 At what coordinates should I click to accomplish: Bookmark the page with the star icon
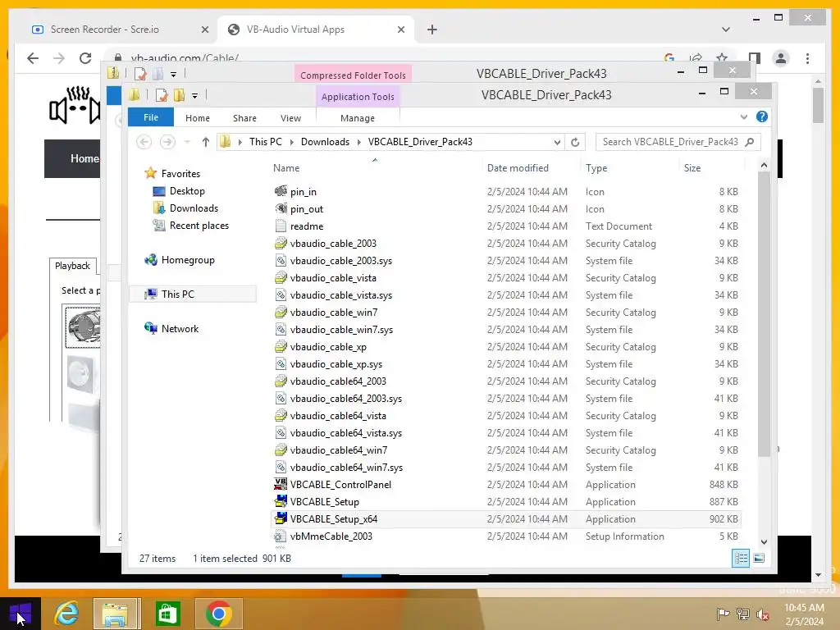[722, 57]
